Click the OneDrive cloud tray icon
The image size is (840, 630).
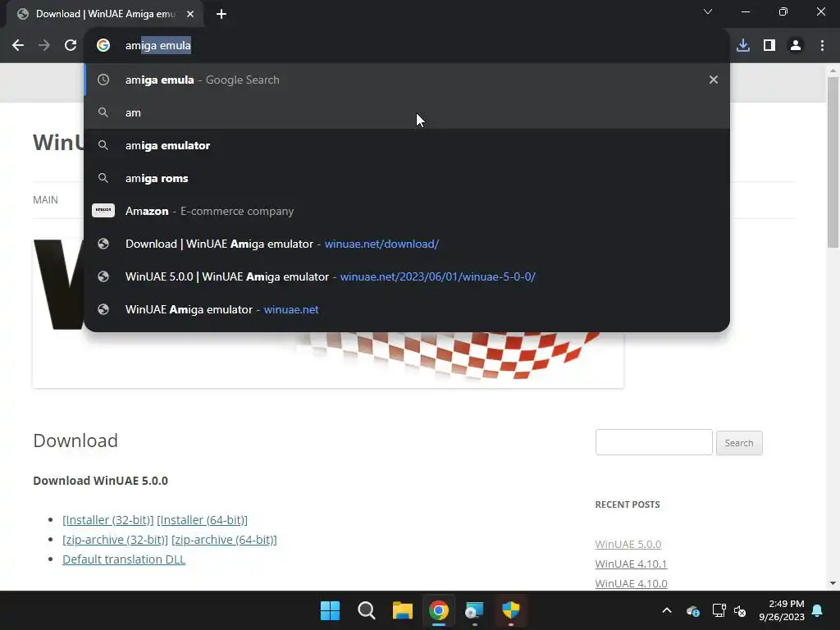(x=692, y=610)
